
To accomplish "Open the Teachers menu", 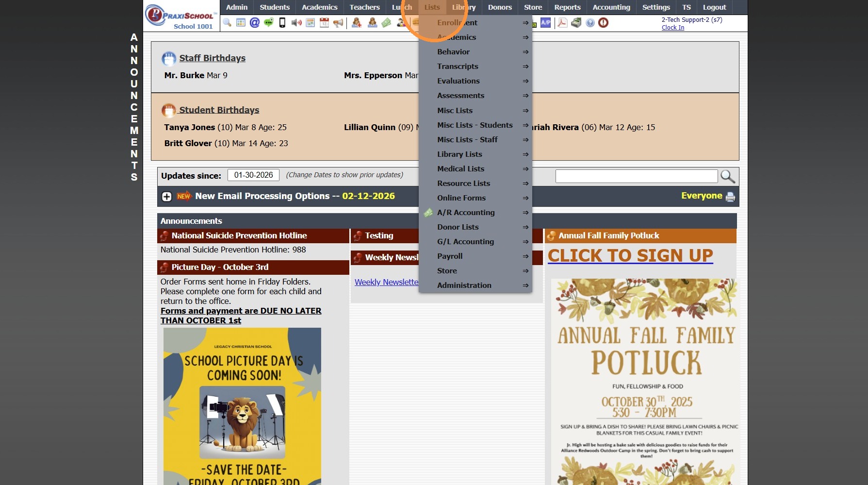I will 365,7.
